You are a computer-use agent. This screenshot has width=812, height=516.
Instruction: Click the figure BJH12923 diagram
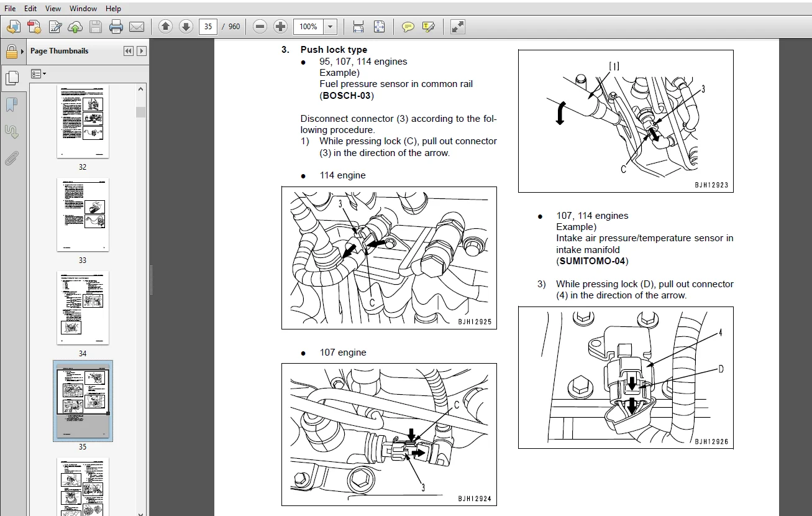(626, 121)
